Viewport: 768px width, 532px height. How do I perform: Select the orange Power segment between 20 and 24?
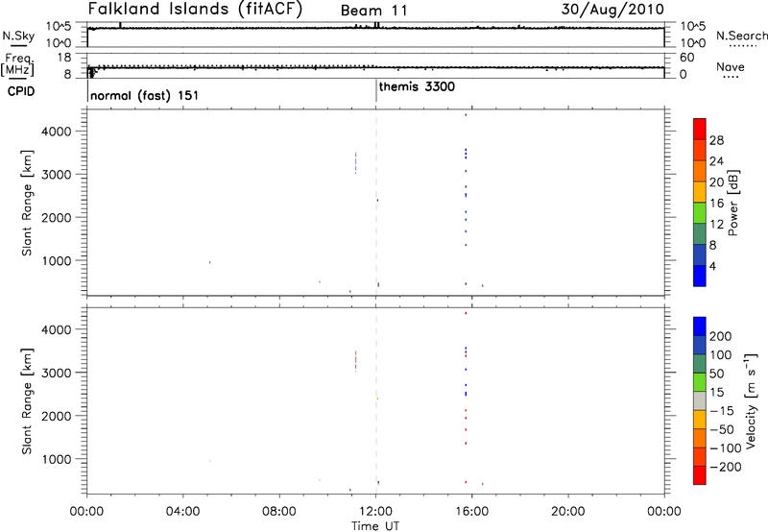point(700,171)
